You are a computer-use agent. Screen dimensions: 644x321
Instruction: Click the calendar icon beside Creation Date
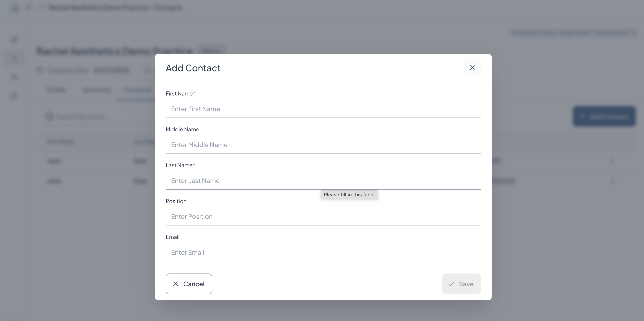click(x=40, y=70)
